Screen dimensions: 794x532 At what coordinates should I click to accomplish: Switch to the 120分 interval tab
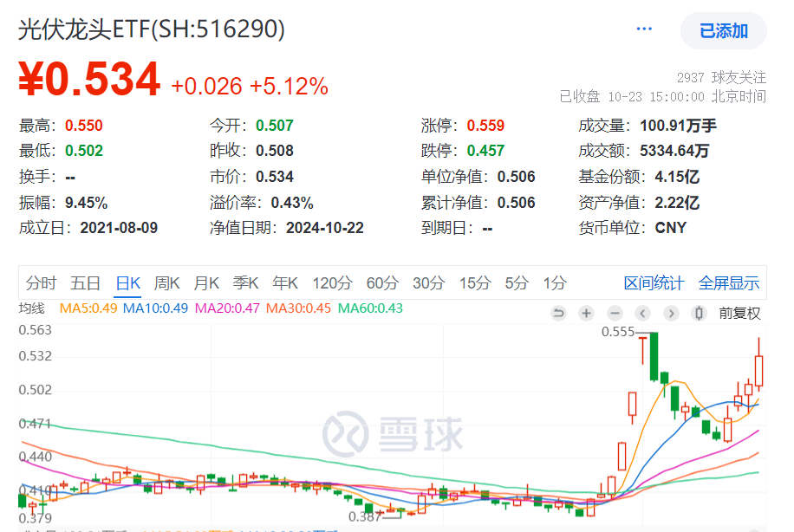pyautogui.click(x=332, y=283)
